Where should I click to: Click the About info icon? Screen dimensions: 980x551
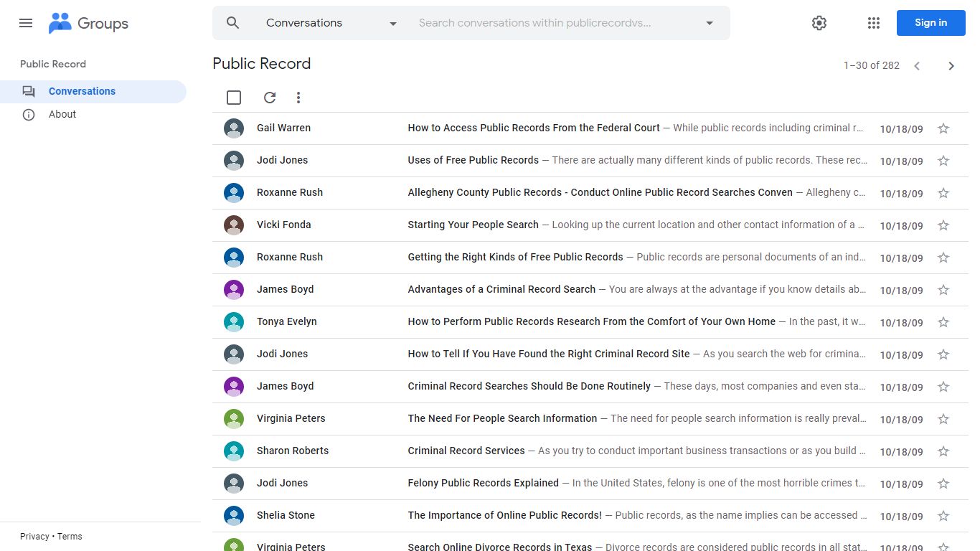pos(29,115)
